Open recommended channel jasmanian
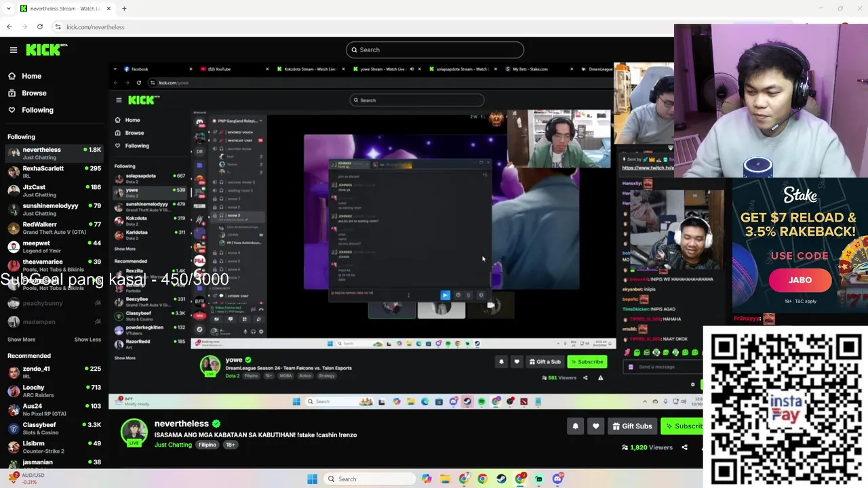This screenshot has height=488, width=868. (x=54, y=463)
